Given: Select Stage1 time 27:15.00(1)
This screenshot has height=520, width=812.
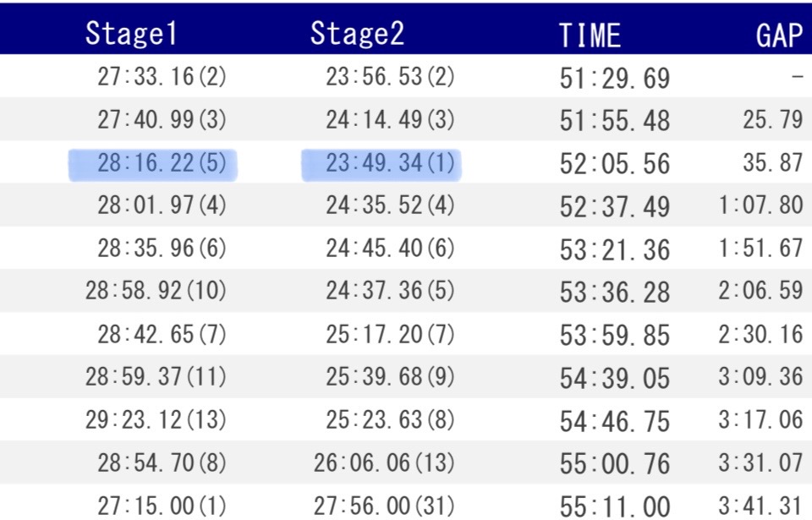Looking at the screenshot, I should (162, 506).
